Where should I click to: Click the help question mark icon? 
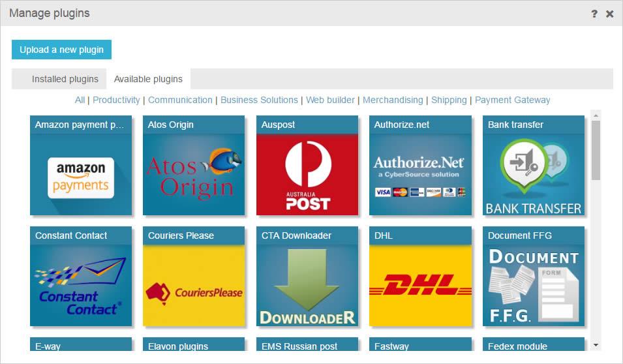(594, 14)
